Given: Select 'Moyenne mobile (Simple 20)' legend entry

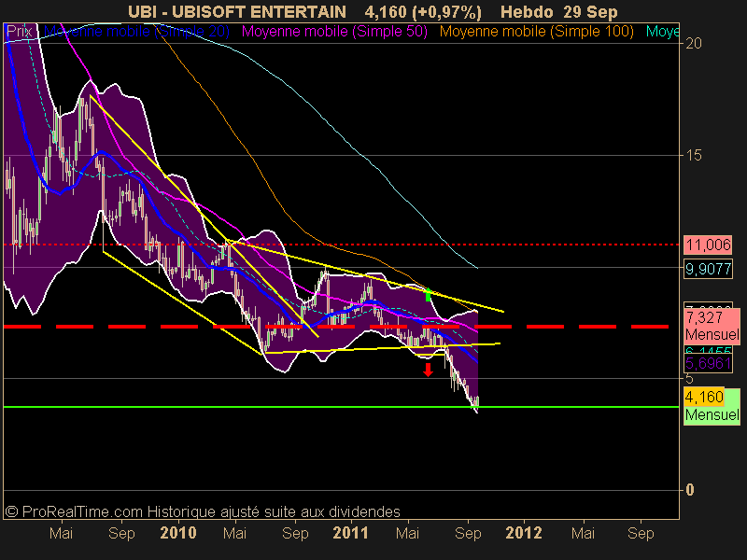Looking at the screenshot, I should tap(136, 32).
